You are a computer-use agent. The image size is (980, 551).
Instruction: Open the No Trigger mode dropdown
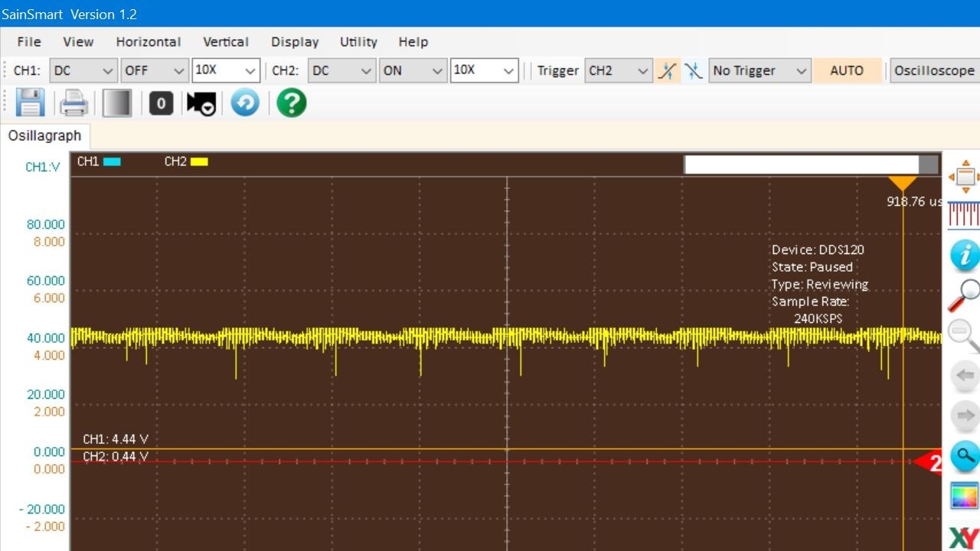(759, 70)
